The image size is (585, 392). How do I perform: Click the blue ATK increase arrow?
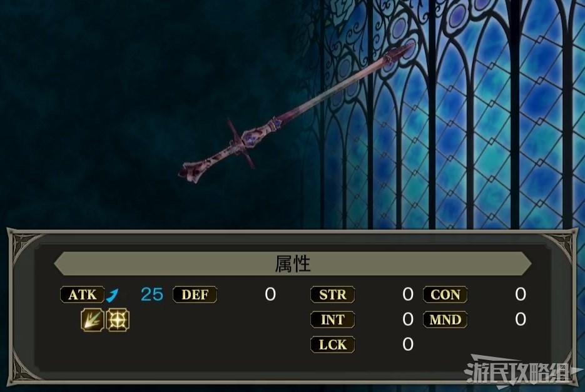113,295
